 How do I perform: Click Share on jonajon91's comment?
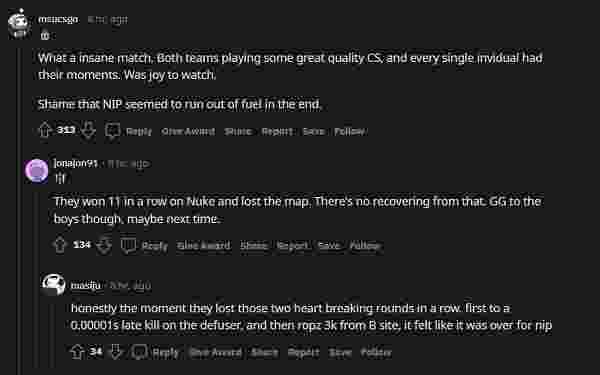[254, 245]
